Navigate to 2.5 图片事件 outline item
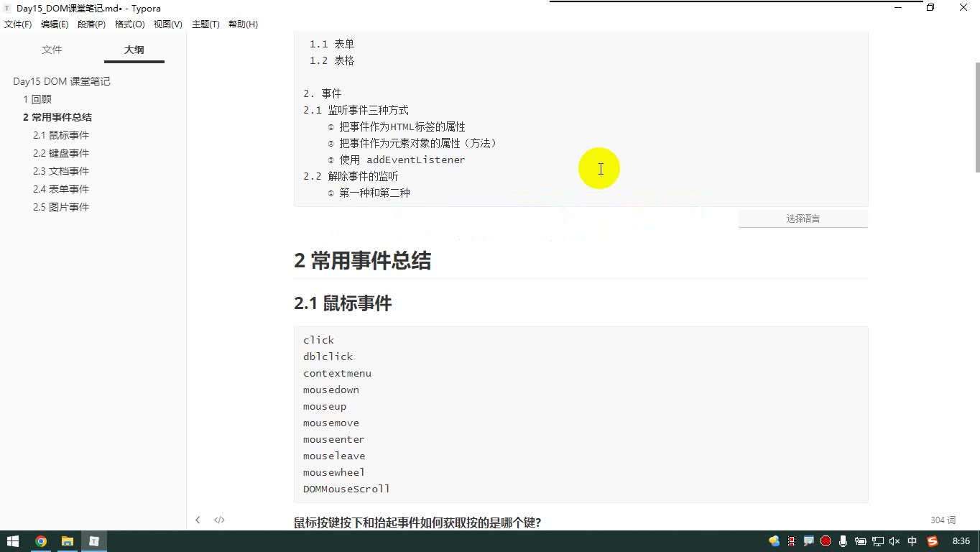Image resolution: width=980 pixels, height=552 pixels. coord(61,207)
